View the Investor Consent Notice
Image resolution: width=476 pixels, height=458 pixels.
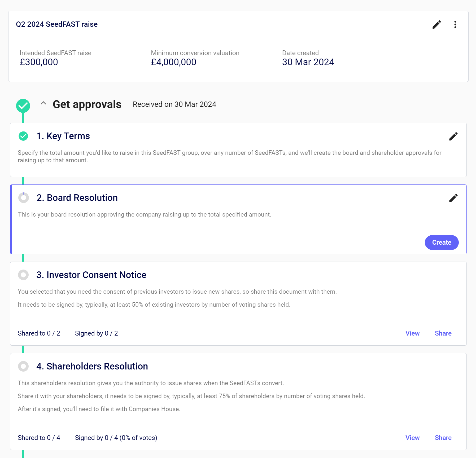[x=412, y=333]
